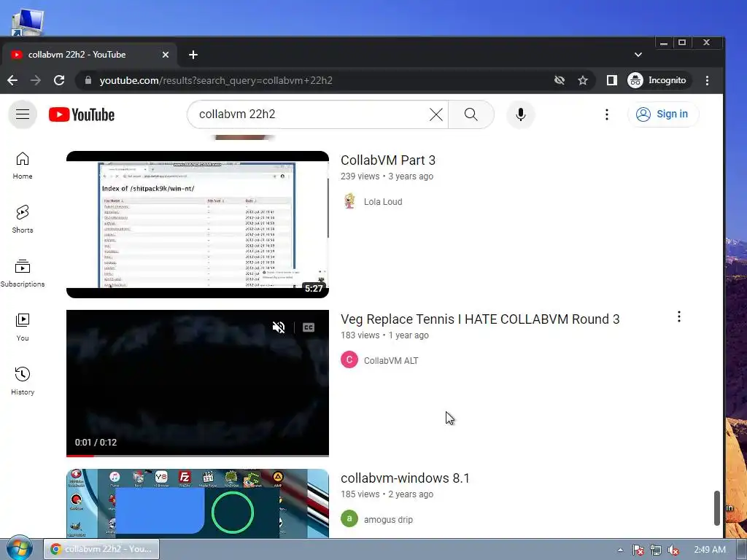Open Shorts in the sidebar
The width and height of the screenshot is (747, 560).
(x=23, y=219)
